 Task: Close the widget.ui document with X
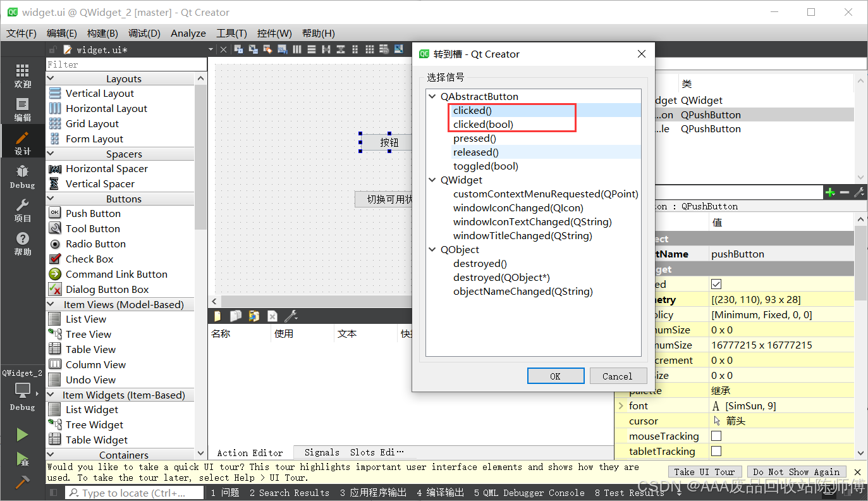(x=223, y=49)
